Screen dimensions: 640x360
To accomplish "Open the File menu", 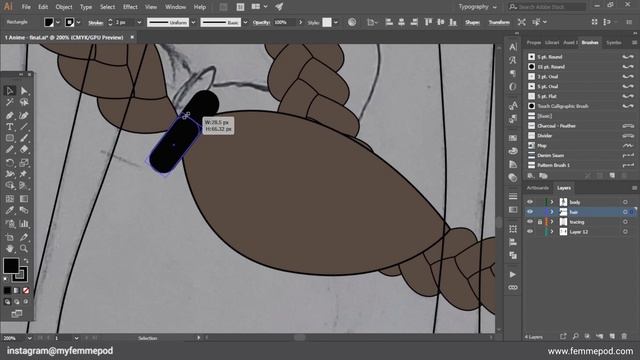I will pos(26,7).
